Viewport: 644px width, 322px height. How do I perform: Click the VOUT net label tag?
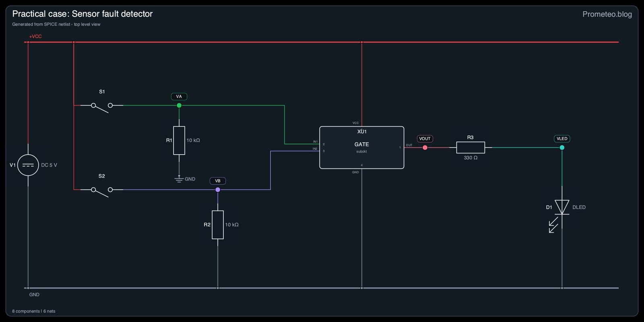(x=425, y=138)
